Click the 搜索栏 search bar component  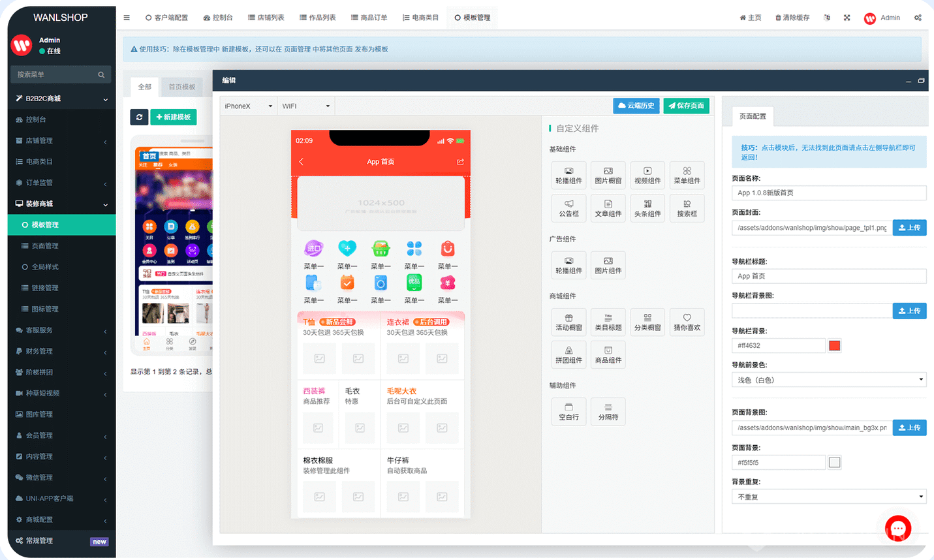coord(687,208)
